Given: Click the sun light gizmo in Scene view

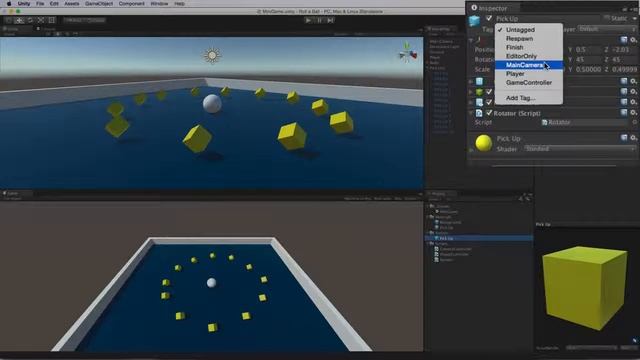Looking at the screenshot, I should pos(212,55).
